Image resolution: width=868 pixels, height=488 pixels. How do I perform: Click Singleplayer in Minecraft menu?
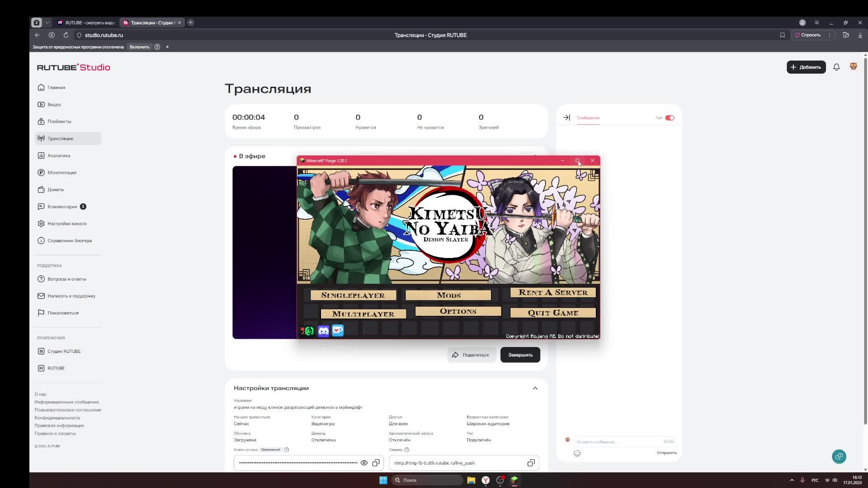point(353,295)
